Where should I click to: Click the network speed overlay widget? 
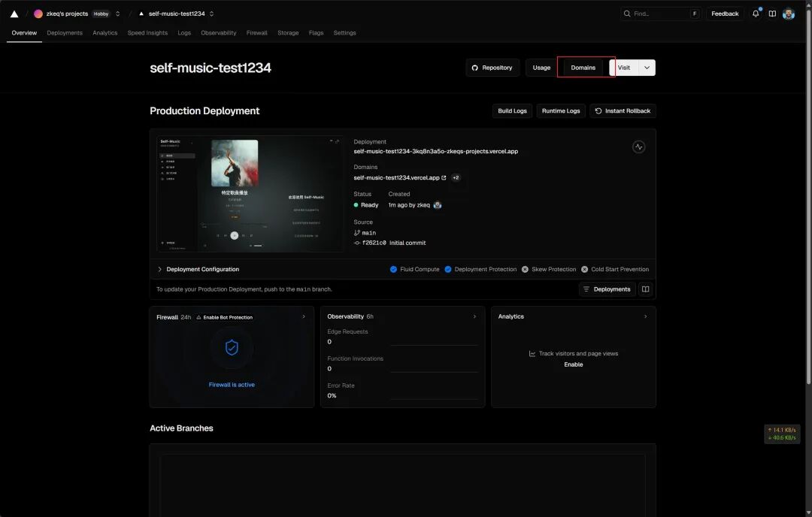pos(782,434)
